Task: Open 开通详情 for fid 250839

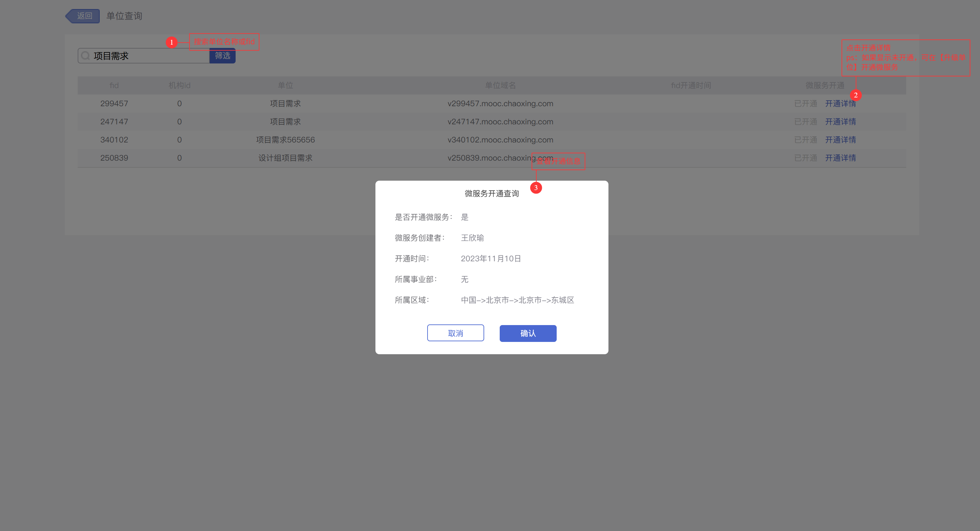Action: tap(840, 158)
